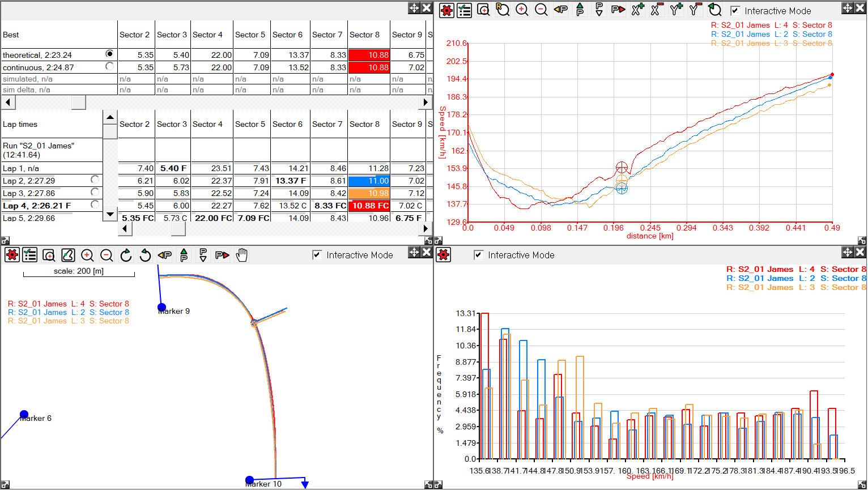Click the blue 11.00 Sector 8 cell
Image resolution: width=868 pixels, height=490 pixels.
[x=369, y=181]
